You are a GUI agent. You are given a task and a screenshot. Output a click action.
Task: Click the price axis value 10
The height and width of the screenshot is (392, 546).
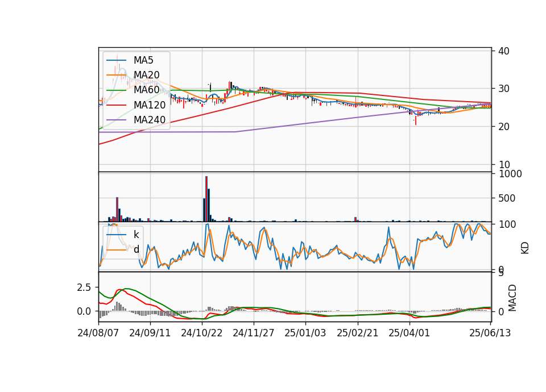pos(504,165)
